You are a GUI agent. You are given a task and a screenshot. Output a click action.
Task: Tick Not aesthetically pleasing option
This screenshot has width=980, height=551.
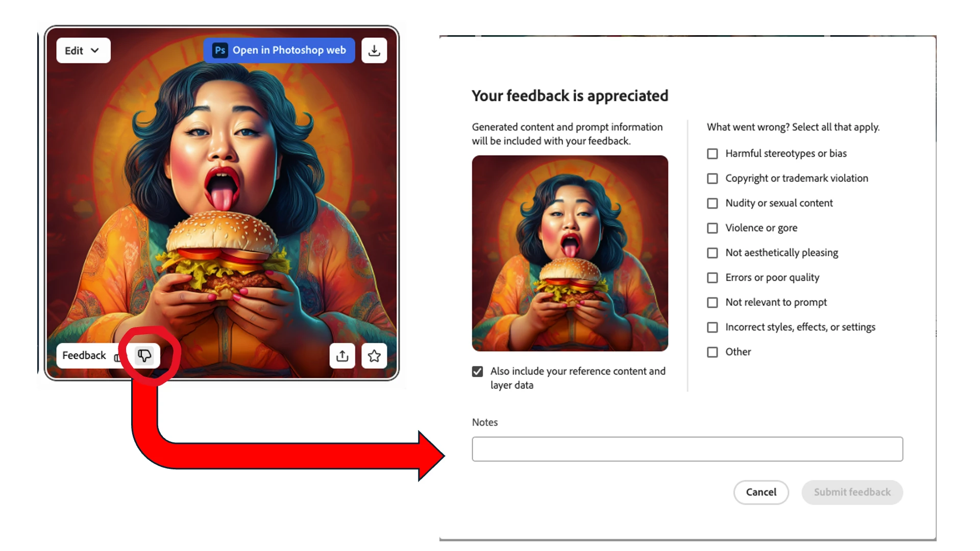tap(712, 253)
